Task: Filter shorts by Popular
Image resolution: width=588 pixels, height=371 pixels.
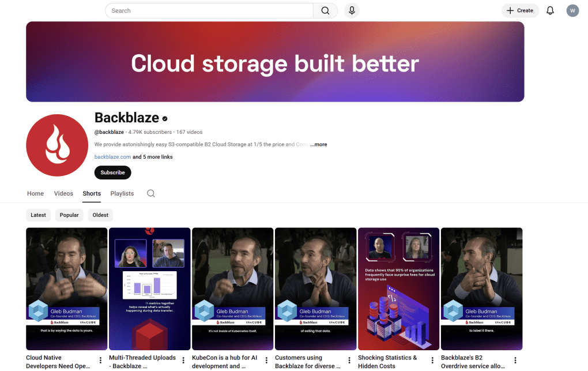Action: [69, 215]
